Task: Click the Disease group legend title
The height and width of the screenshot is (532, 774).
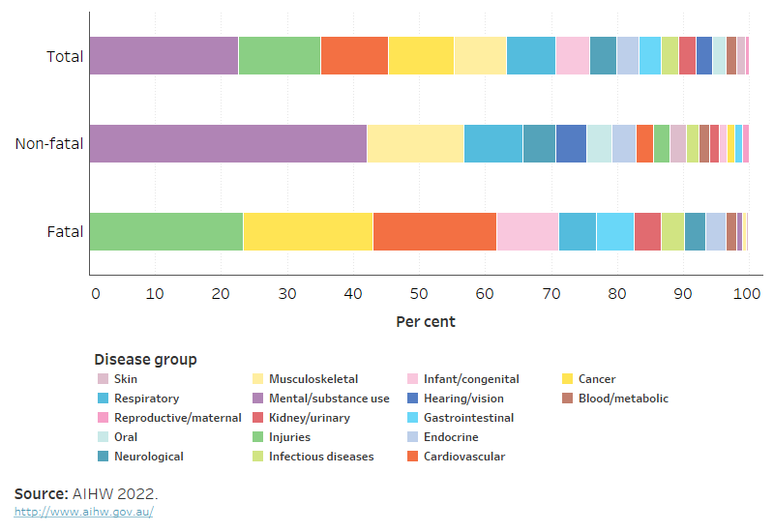Action: coord(145,360)
